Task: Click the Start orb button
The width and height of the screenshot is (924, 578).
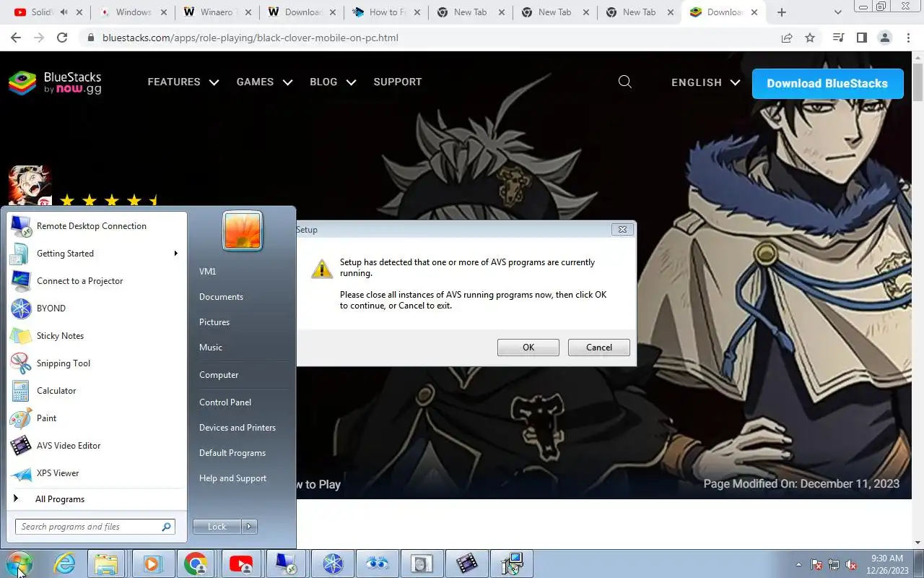Action: [x=19, y=564]
